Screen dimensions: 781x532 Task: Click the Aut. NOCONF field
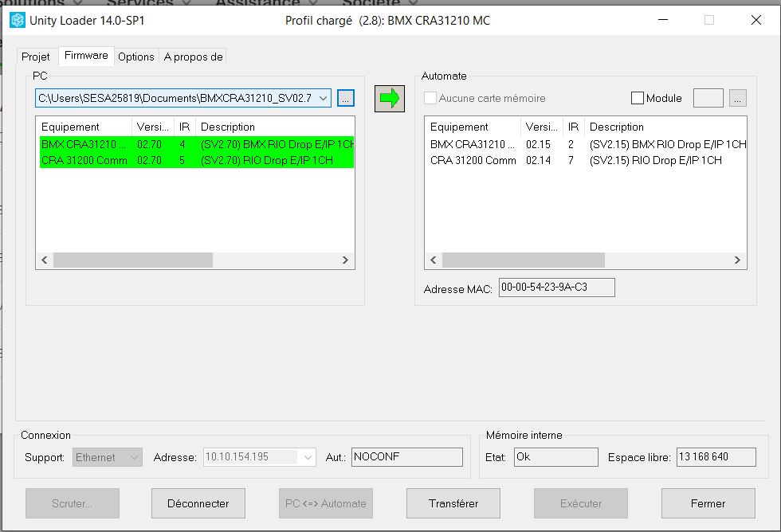tap(407, 457)
